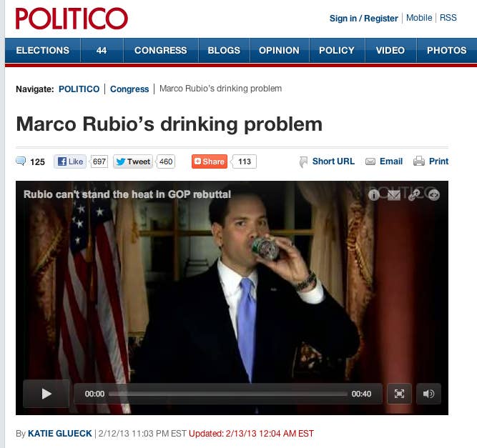Open the Congress navigation tab
The width and height of the screenshot is (477, 448).
[x=161, y=50]
